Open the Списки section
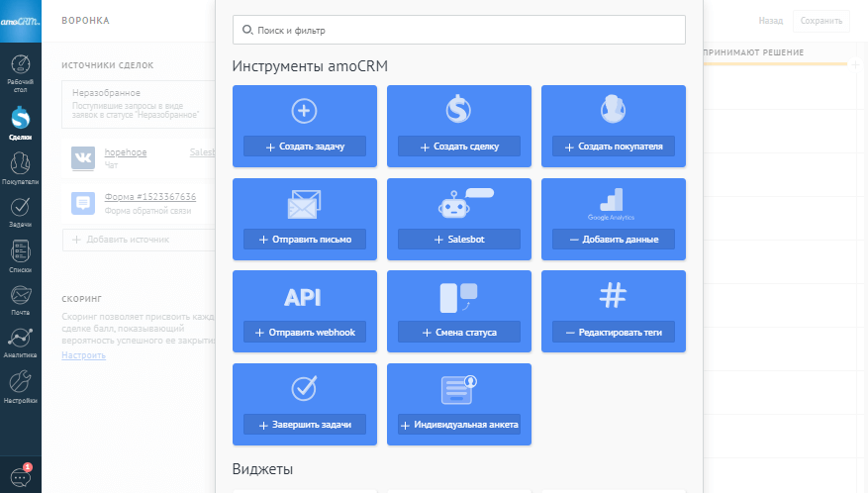The image size is (868, 493). coord(21,256)
